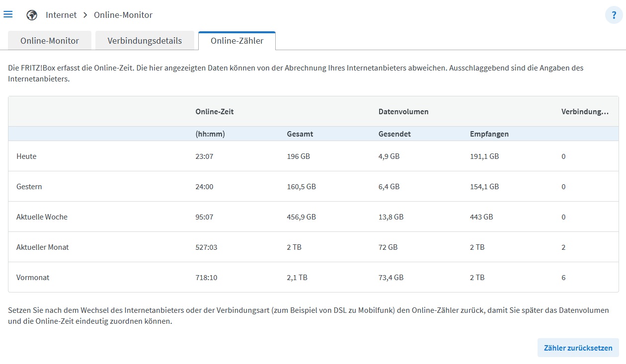Select the Online-Zähler tab
Image resolution: width=626 pixels, height=364 pixels.
pos(237,41)
